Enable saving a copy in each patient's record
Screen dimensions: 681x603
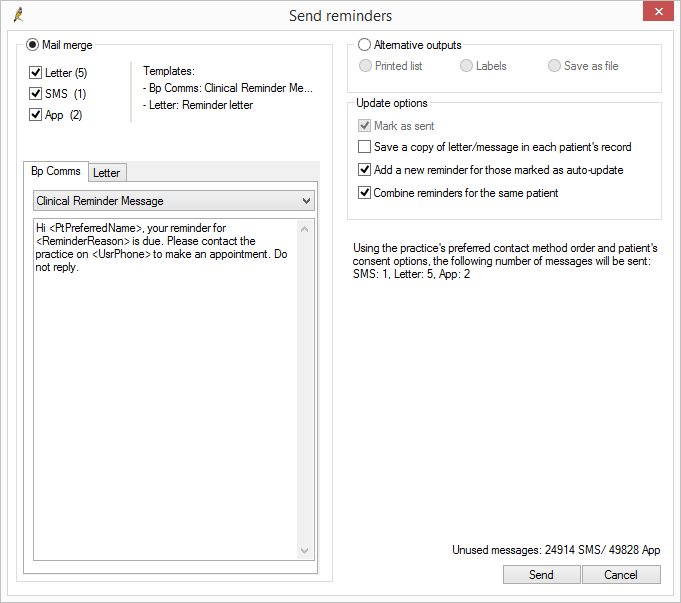(x=364, y=147)
